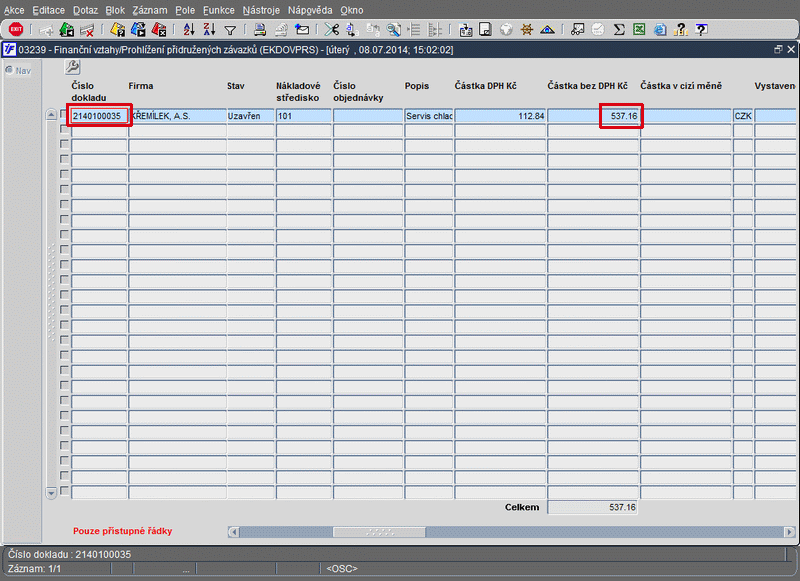This screenshot has width=800, height=581.
Task: Sort descending with the Z-A icon
Action: click(209, 30)
